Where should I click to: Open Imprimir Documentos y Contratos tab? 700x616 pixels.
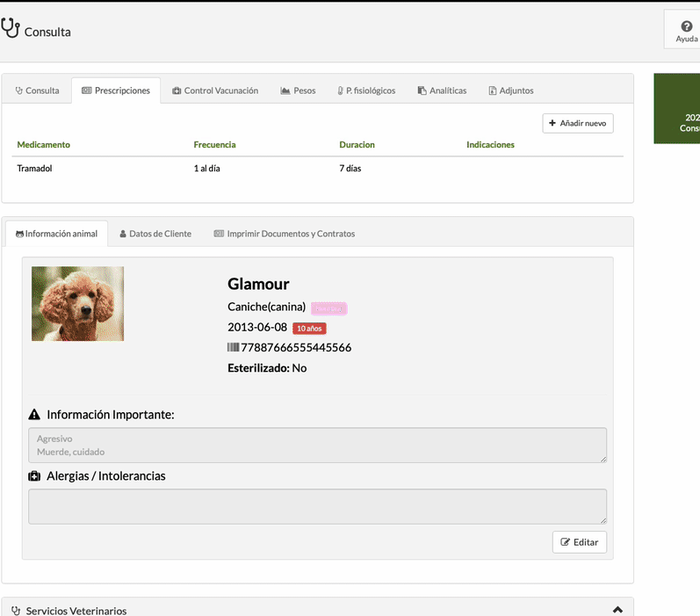285,234
